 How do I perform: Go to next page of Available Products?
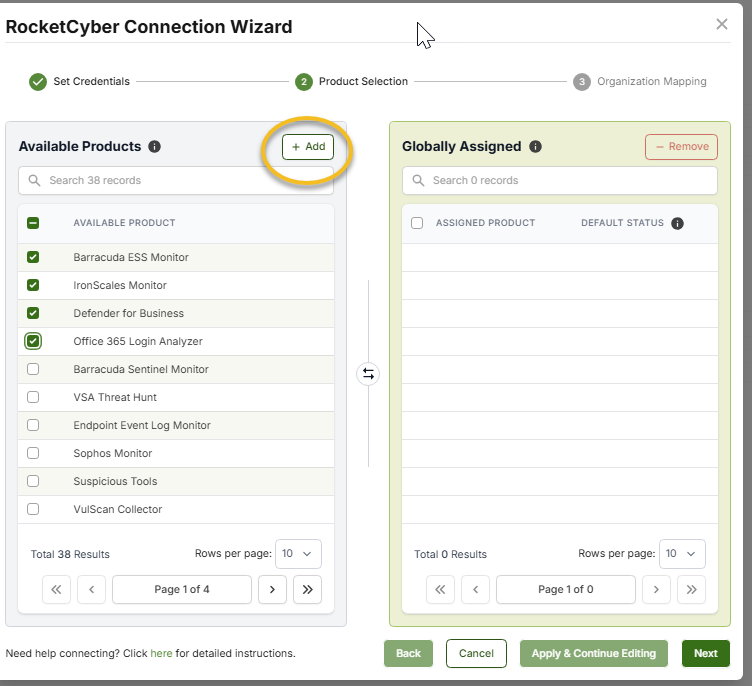pyautogui.click(x=272, y=590)
